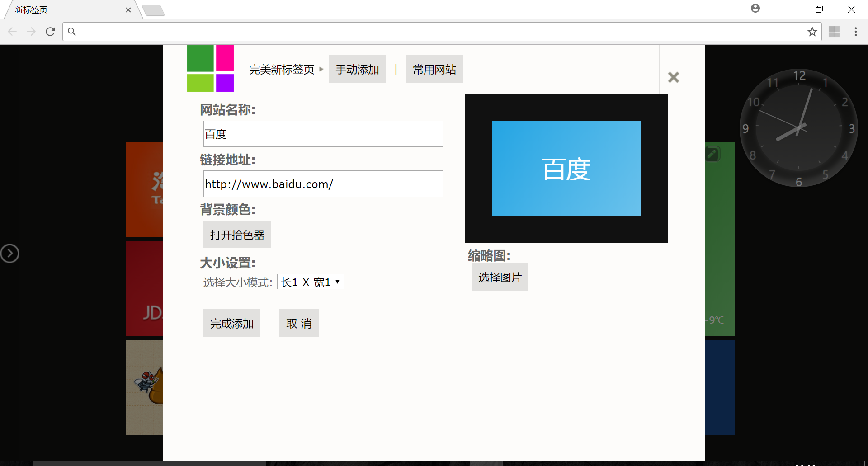Open a new browser tab
The width and height of the screenshot is (868, 466).
pos(153,10)
